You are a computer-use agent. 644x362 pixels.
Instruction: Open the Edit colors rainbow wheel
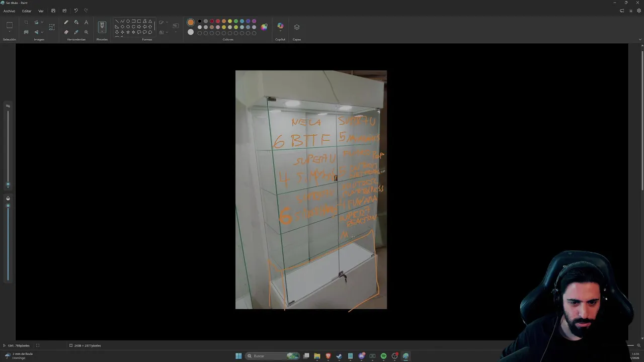pyautogui.click(x=264, y=27)
